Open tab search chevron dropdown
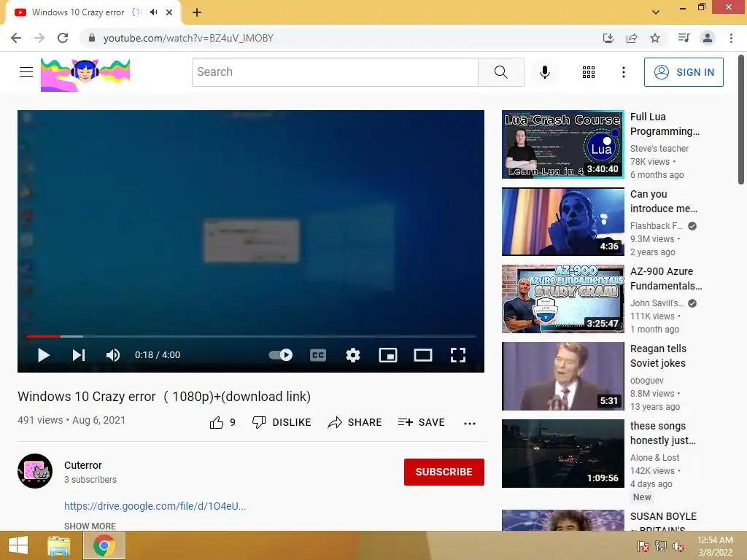Screen dimensions: 747x560 point(656,12)
